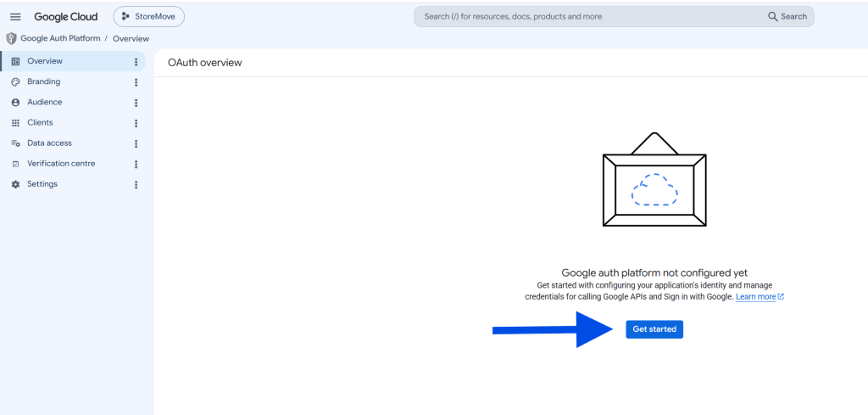Viewport: 868px width, 415px height.
Task: Click the search resources input field
Action: click(593, 17)
